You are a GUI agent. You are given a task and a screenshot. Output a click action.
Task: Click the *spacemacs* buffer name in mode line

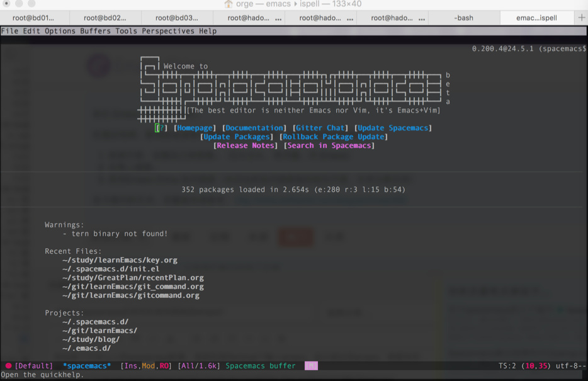click(87, 366)
